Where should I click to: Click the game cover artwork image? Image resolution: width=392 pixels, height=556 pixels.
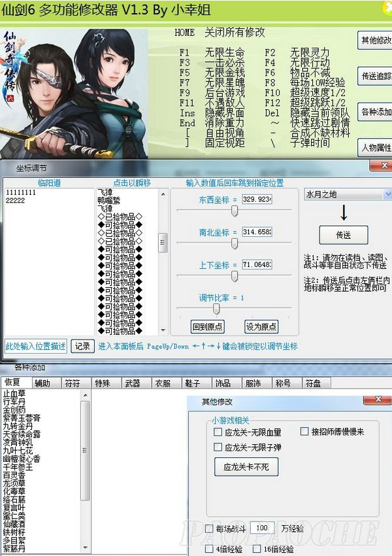(x=74, y=94)
